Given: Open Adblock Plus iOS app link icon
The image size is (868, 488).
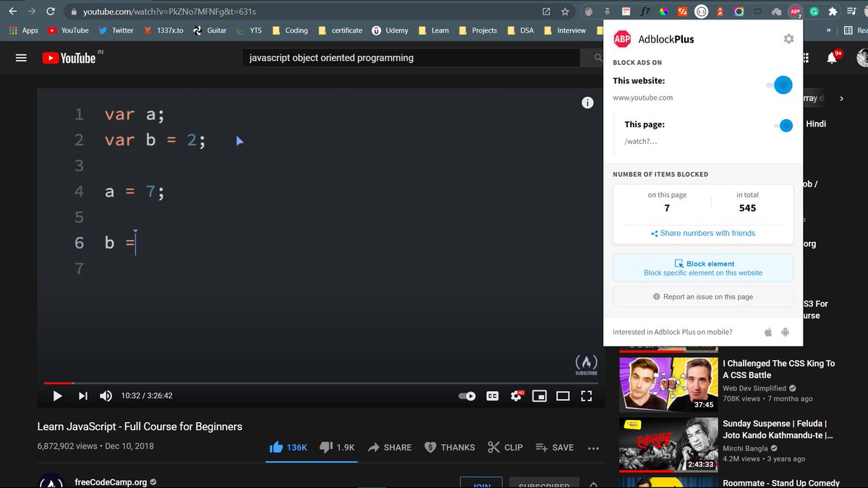Looking at the screenshot, I should click(768, 332).
